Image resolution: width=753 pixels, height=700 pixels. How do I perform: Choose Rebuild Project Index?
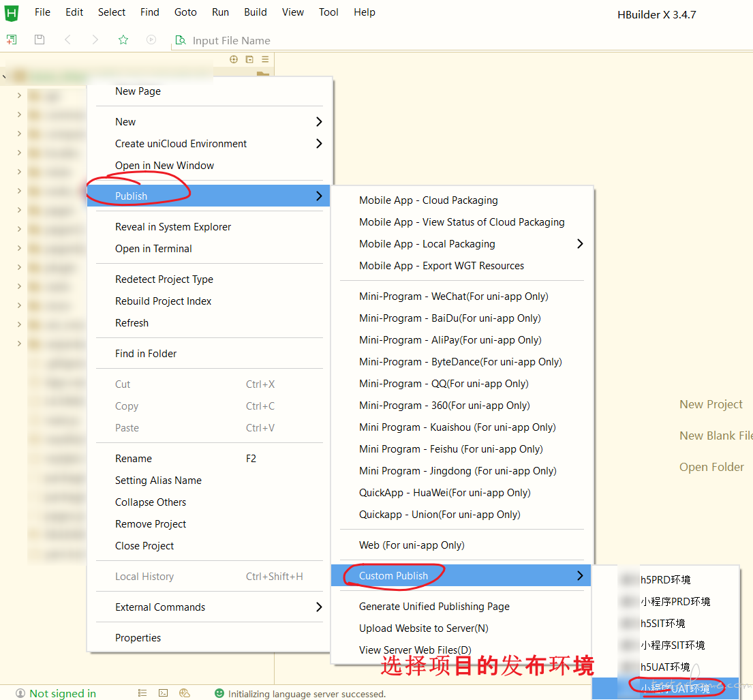pyautogui.click(x=164, y=301)
